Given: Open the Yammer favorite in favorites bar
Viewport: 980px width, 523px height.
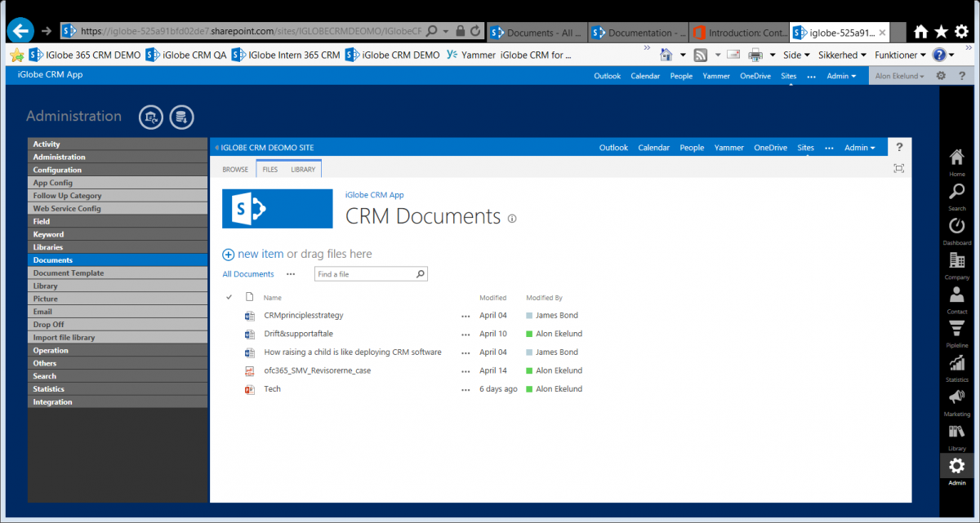Looking at the screenshot, I should click(470, 55).
